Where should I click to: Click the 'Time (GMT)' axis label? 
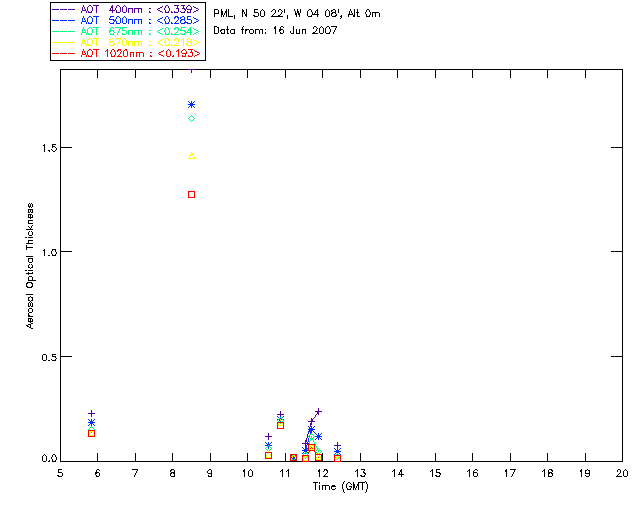(340, 487)
